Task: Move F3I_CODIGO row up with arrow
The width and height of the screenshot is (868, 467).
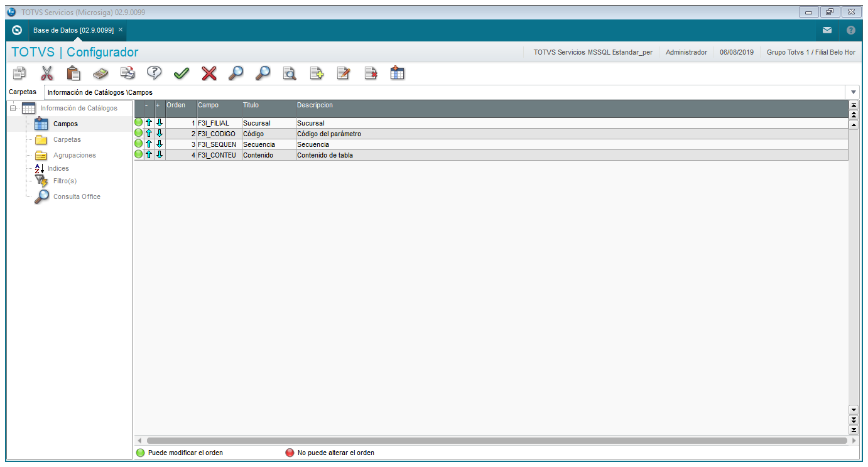Action: click(149, 134)
